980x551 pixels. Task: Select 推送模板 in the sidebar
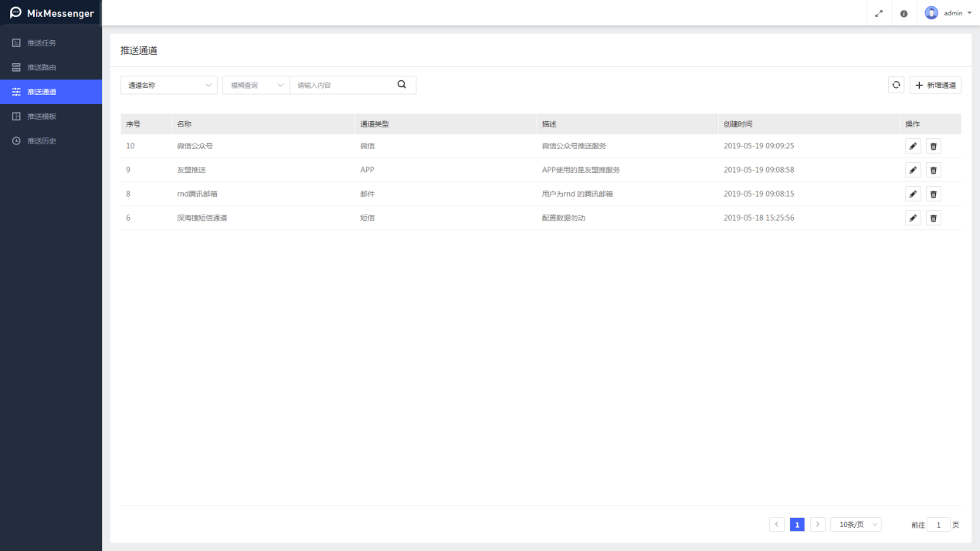42,117
